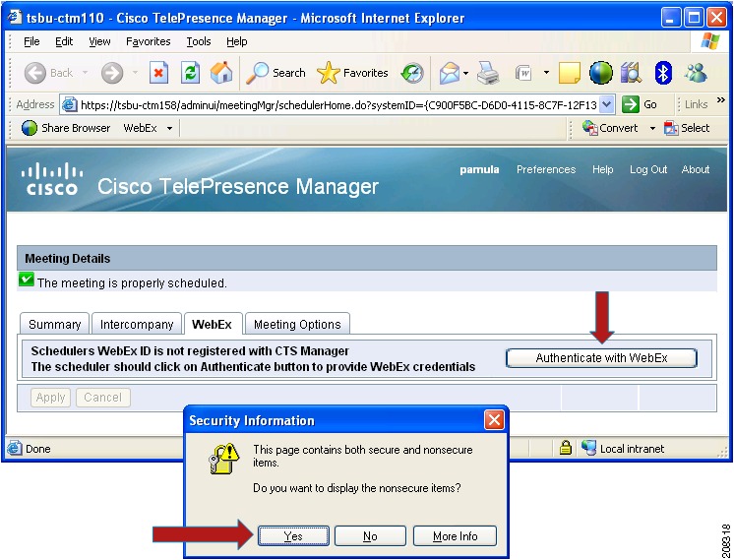Click the green Go arrow button
Image resolution: width=734 pixels, height=560 pixels.
630,104
